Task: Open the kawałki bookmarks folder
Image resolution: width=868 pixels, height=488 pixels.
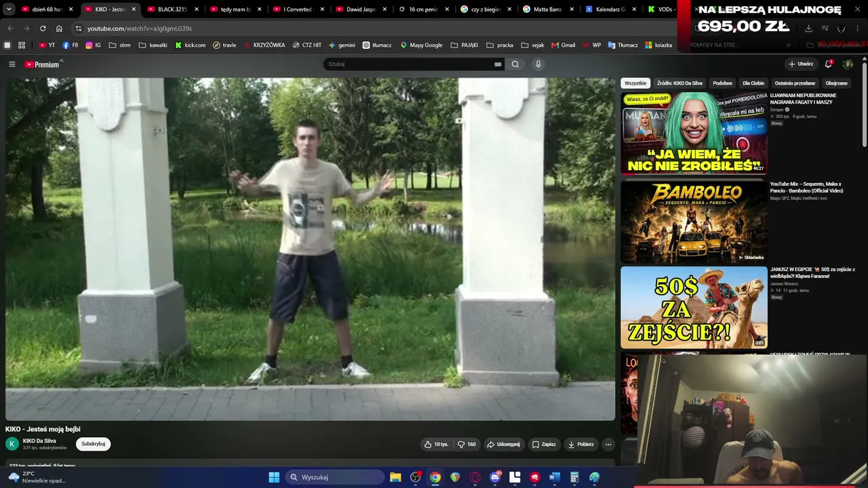Action: click(x=153, y=45)
